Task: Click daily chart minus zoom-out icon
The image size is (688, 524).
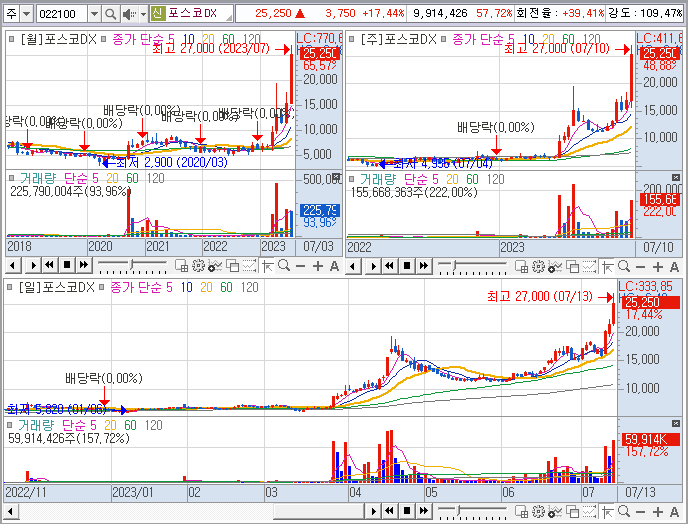Action: click(641, 511)
